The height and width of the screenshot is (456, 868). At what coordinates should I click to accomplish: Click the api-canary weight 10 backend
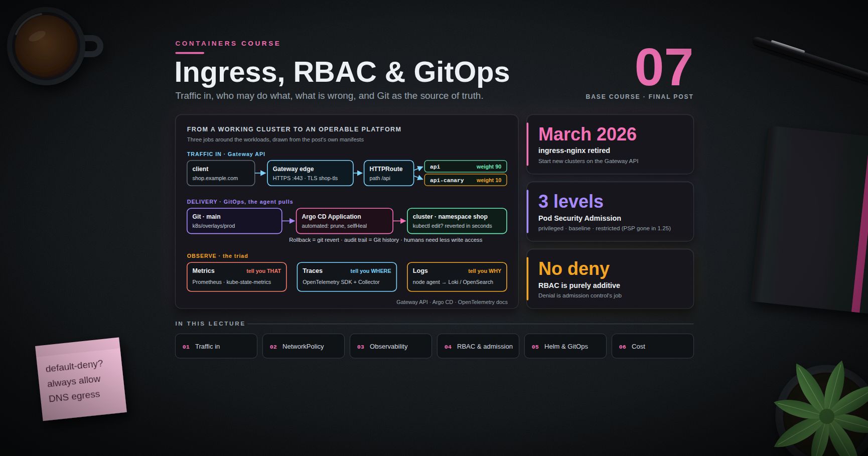(465, 180)
